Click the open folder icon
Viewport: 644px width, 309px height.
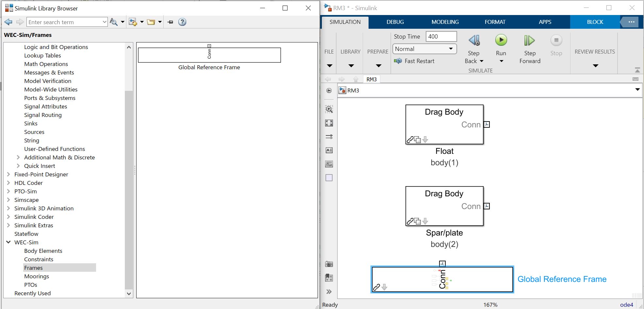click(x=151, y=22)
